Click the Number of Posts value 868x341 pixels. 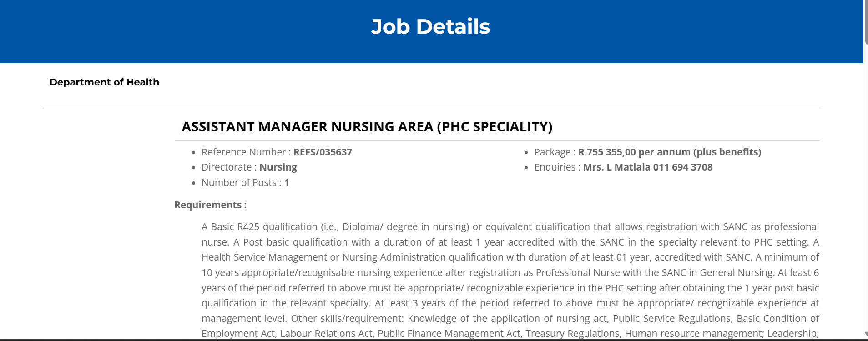pos(286,182)
